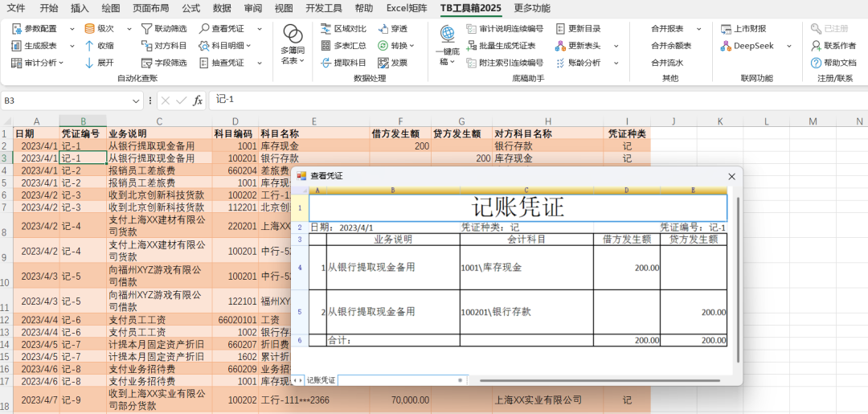Switch to the 更多功能 ribbon tab
Image resolution: width=868 pixels, height=414 pixels.
pos(532,8)
